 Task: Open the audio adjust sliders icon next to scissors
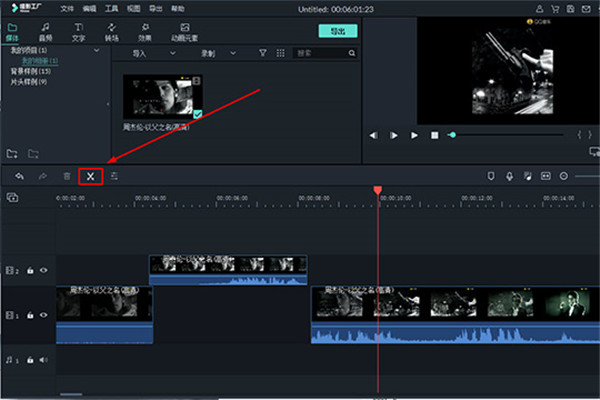(x=115, y=176)
